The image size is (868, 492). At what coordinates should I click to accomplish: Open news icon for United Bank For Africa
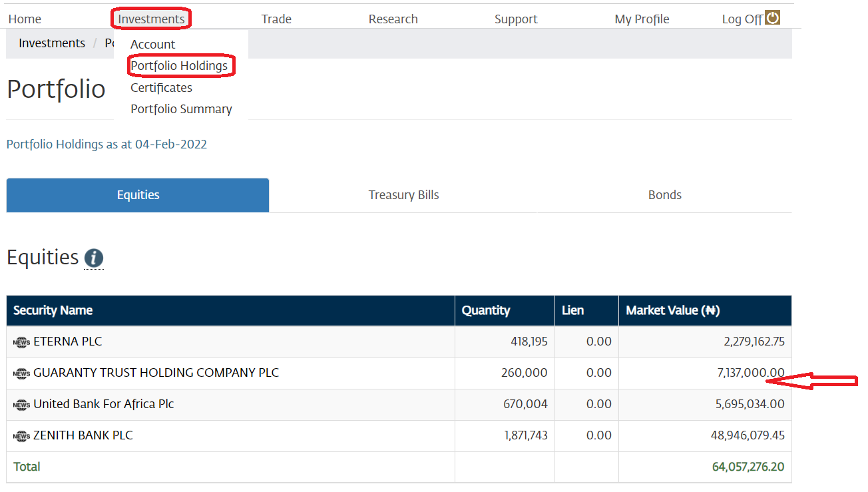point(21,405)
